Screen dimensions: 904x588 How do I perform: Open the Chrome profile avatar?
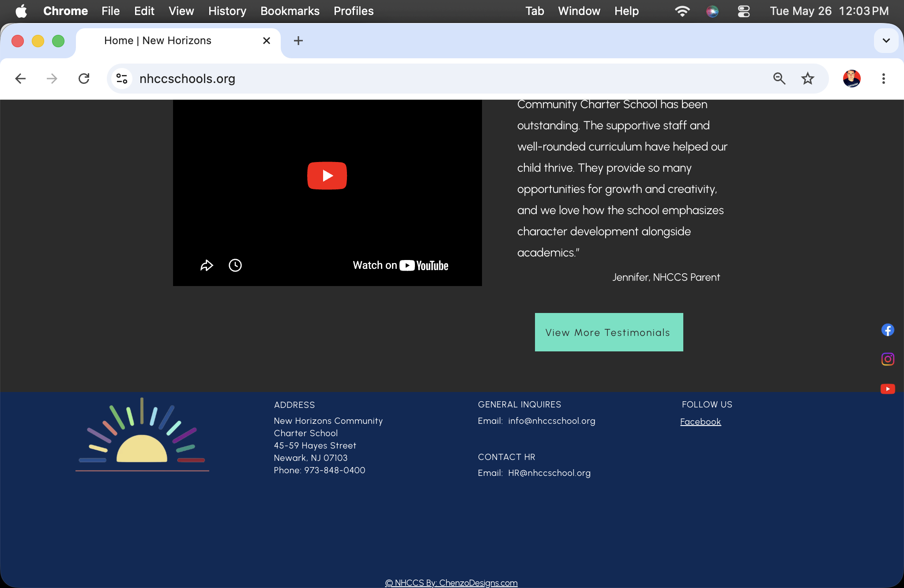click(852, 79)
